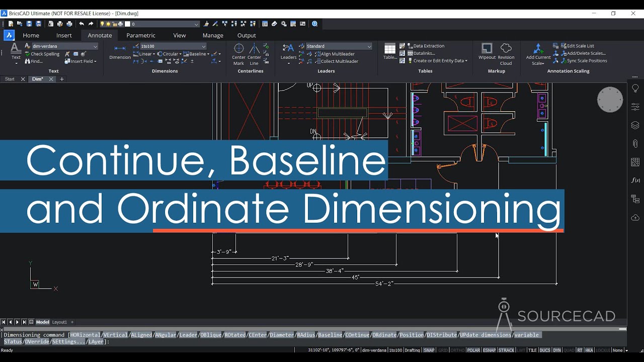Open the Manage menu tab
This screenshot has width=644, height=362.
(x=212, y=35)
